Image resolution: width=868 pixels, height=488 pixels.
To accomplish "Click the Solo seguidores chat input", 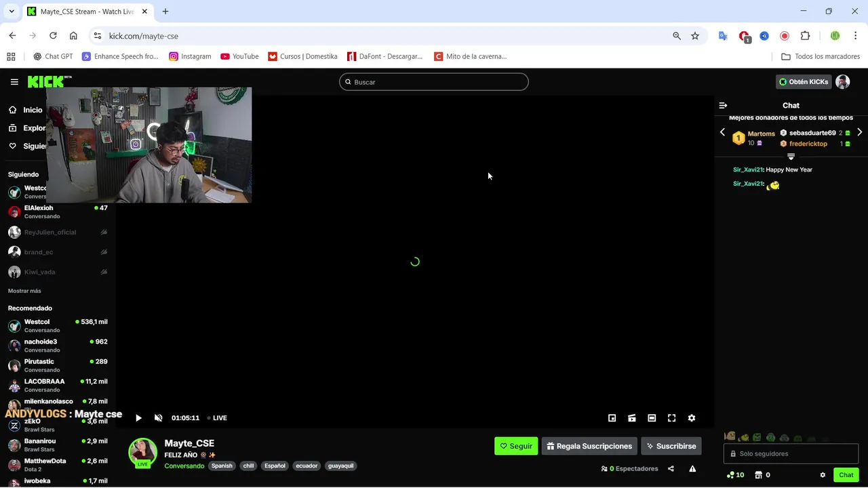I will 791,453.
